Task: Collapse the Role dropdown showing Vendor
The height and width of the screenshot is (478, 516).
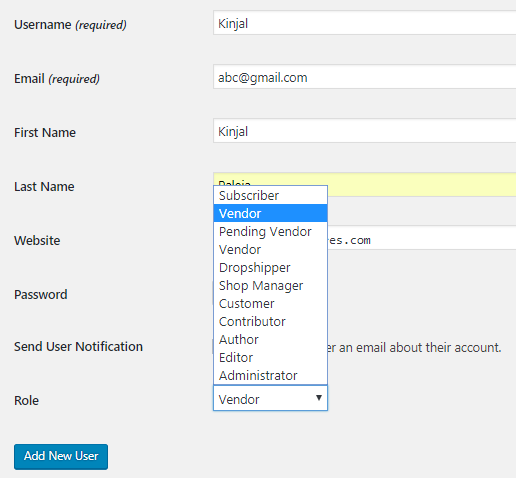Action: 270,398
